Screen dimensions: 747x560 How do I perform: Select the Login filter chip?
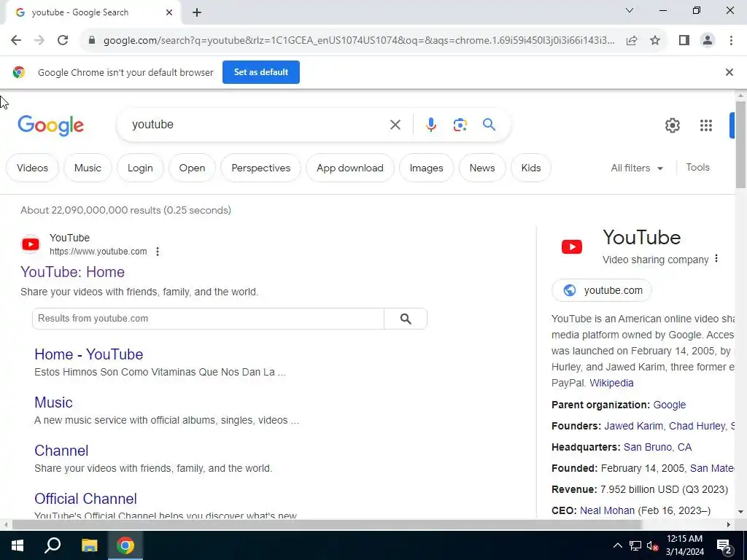pos(140,168)
